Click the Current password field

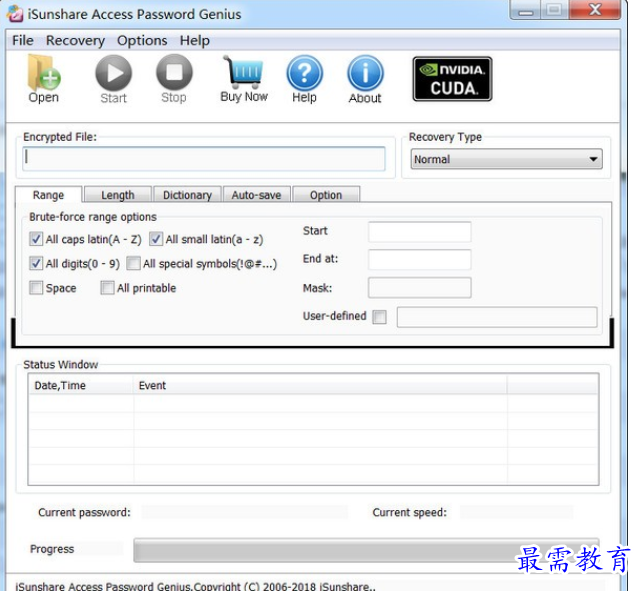point(245,512)
